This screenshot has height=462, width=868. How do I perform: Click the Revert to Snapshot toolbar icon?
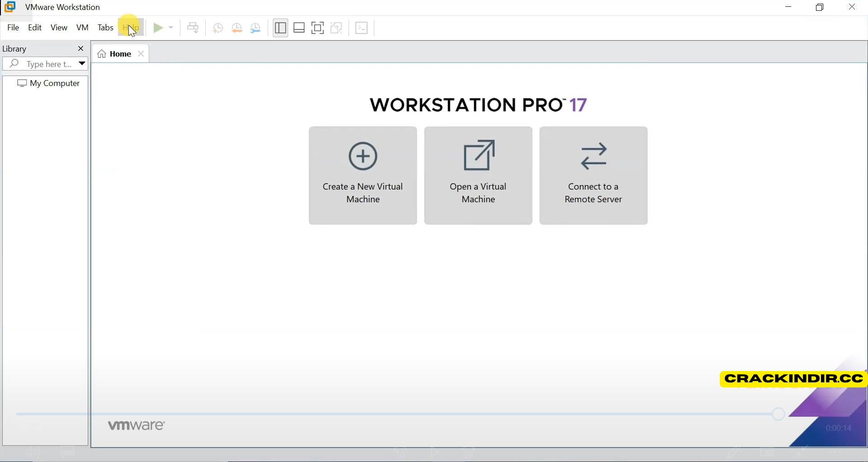point(236,28)
